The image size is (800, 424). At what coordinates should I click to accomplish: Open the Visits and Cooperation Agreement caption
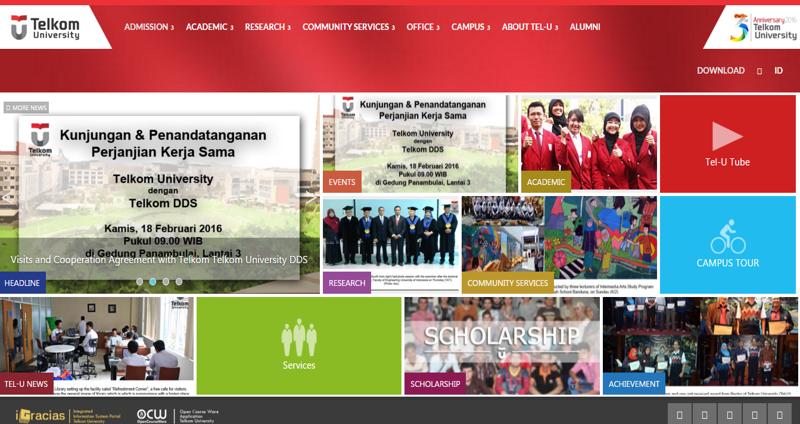coord(159,260)
